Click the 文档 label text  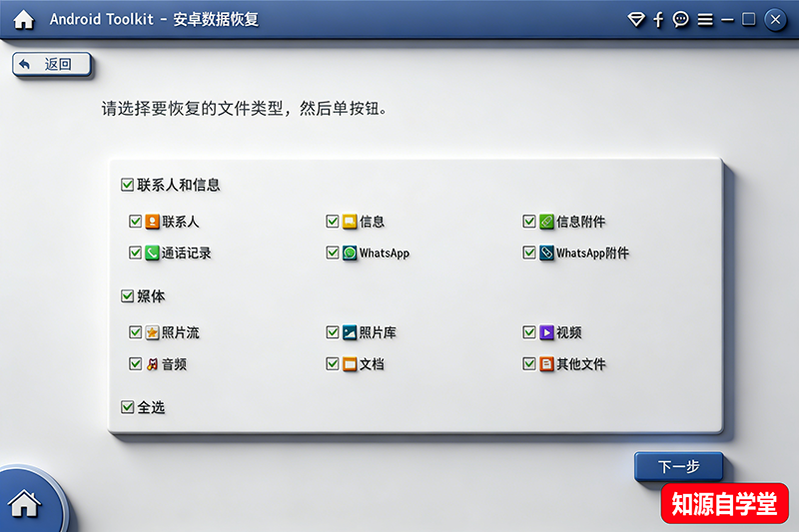372,364
